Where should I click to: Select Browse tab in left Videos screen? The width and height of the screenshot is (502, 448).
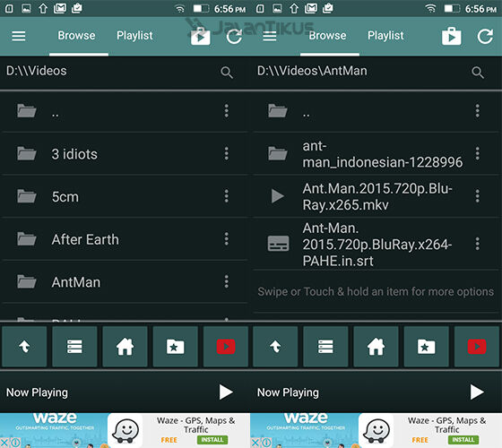(76, 36)
